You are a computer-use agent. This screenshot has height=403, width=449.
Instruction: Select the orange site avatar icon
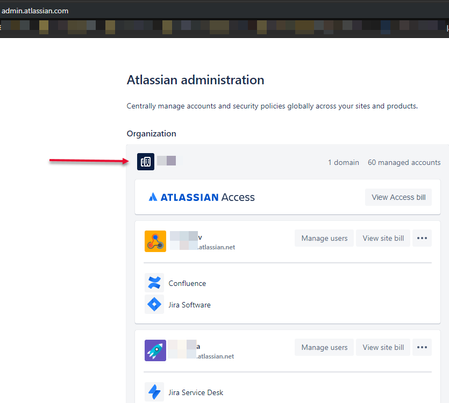155,241
